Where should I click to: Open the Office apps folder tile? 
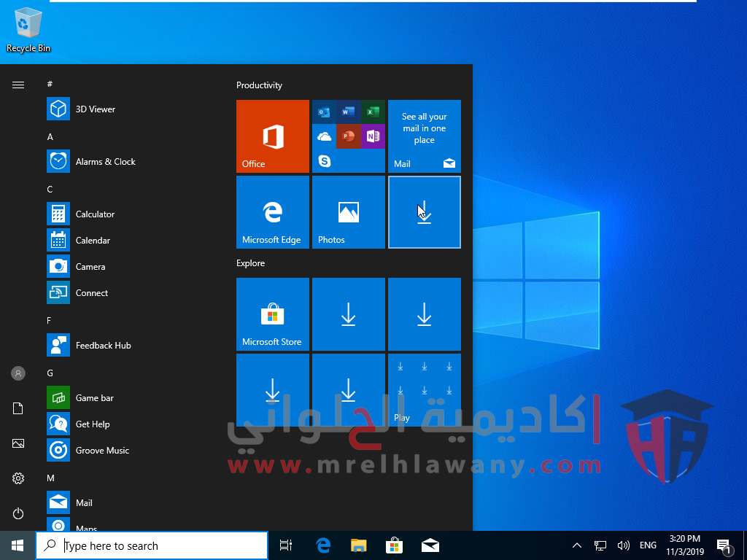coord(348,136)
